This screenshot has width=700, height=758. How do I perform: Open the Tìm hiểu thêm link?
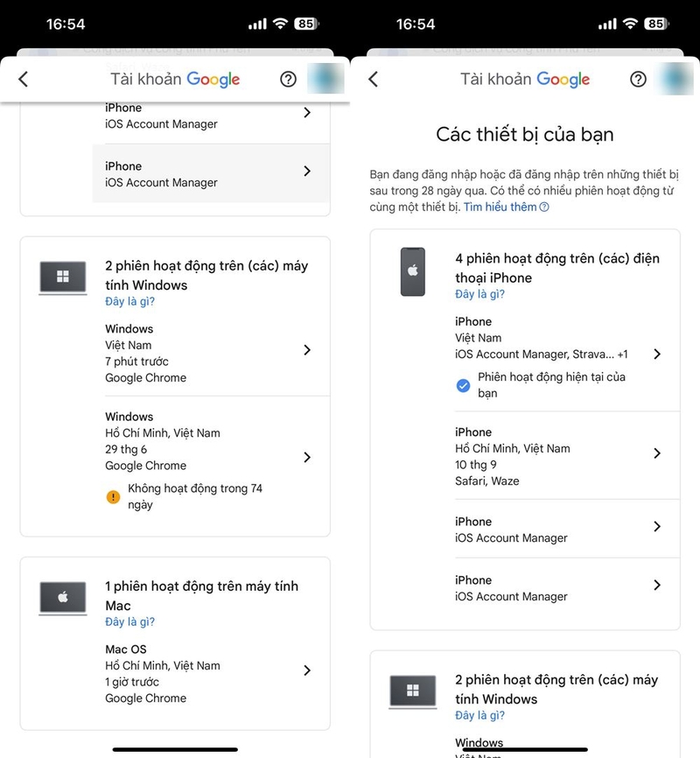coord(506,207)
